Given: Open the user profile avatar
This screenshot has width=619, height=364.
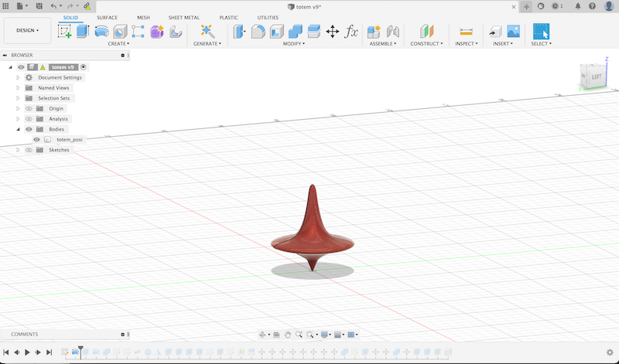Looking at the screenshot, I should click(x=609, y=6).
